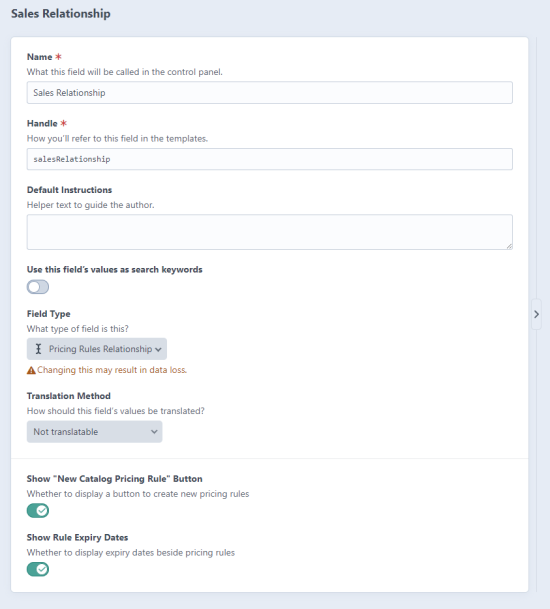
Task: Click 'Whether to display expiry dates' description
Action: pyautogui.click(x=131, y=553)
